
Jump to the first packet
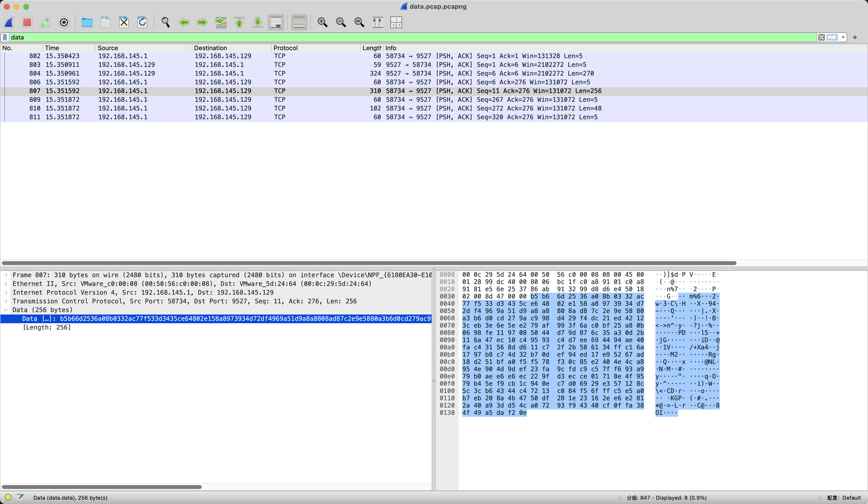[239, 22]
